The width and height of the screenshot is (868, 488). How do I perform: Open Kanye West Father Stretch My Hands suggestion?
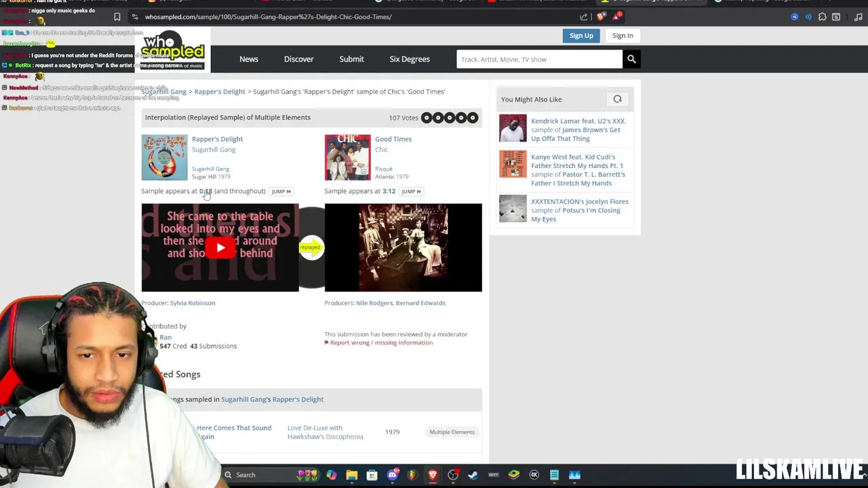(578, 169)
